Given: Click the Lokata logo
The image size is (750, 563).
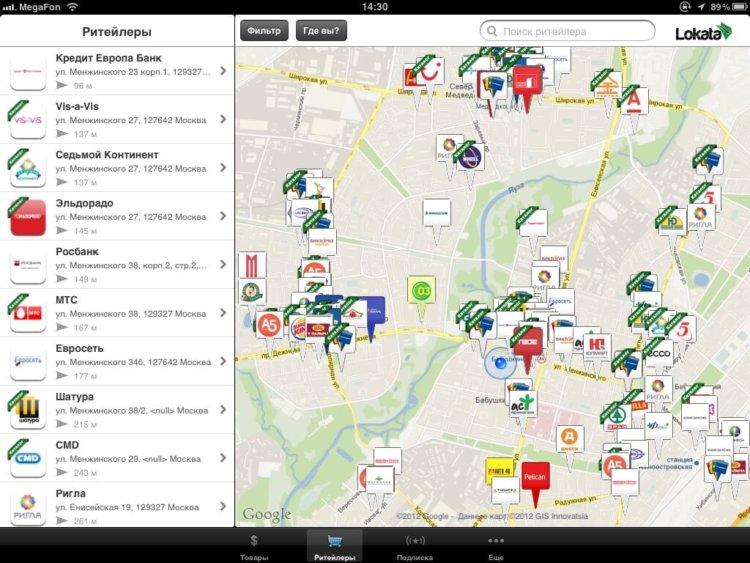Looking at the screenshot, I should pyautogui.click(x=703, y=33).
